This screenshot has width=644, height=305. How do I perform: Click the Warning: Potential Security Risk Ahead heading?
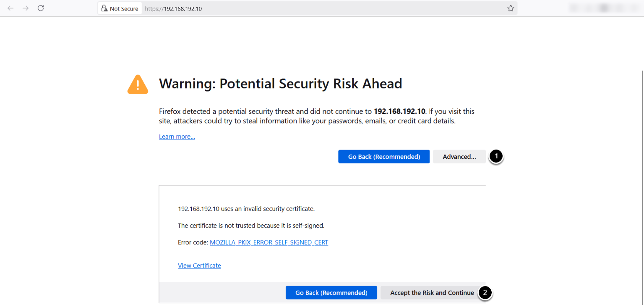[x=280, y=84]
